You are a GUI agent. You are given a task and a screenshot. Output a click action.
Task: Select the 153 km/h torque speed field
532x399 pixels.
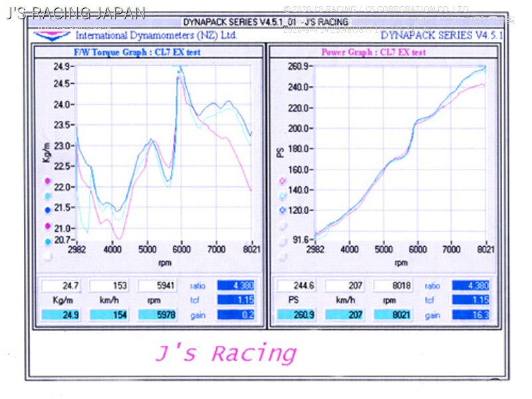pyautogui.click(x=108, y=286)
